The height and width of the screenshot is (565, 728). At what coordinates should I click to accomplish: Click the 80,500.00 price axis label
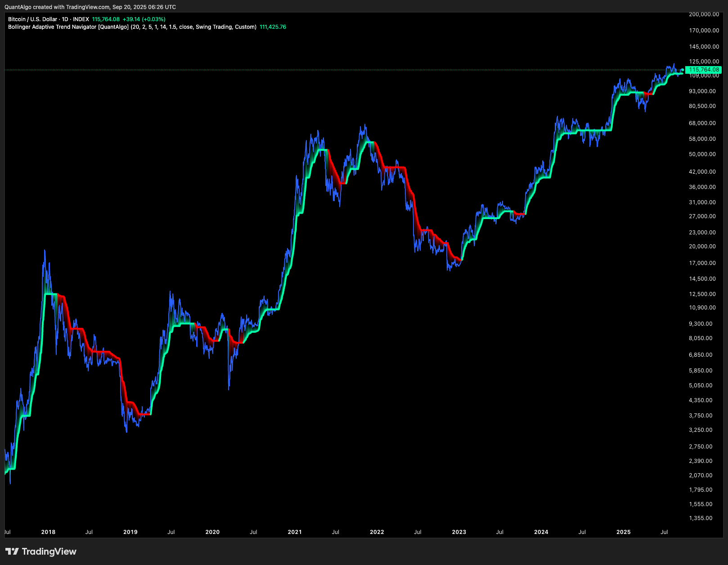pyautogui.click(x=702, y=106)
